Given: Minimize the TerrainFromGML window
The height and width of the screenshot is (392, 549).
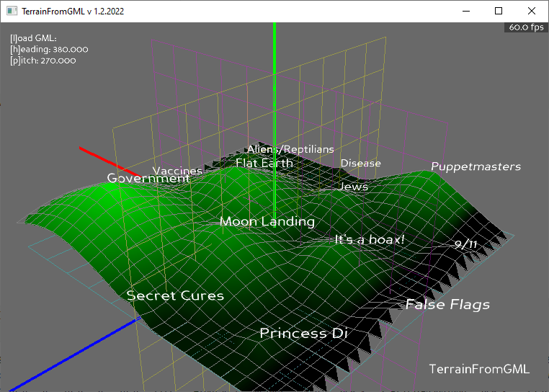Looking at the screenshot, I should point(465,11).
